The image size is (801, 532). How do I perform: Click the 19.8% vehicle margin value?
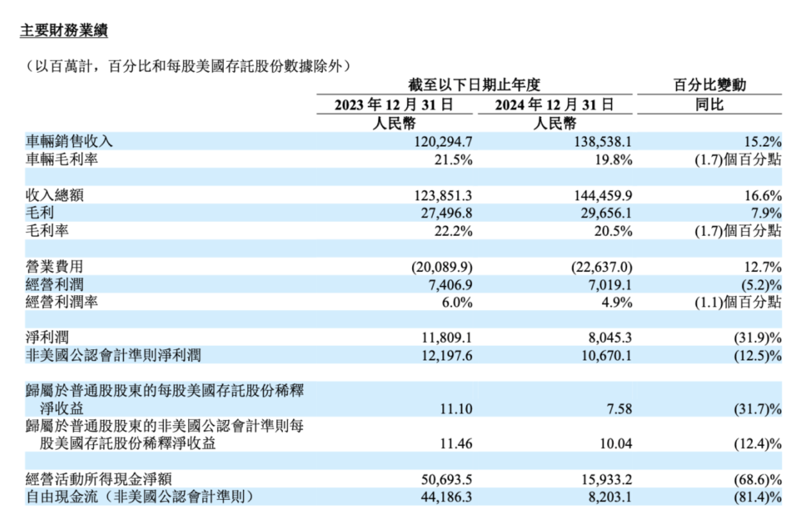(613, 159)
